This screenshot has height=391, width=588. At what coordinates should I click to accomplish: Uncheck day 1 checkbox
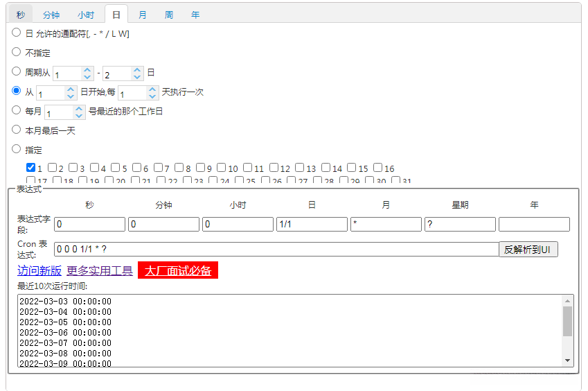tap(31, 167)
